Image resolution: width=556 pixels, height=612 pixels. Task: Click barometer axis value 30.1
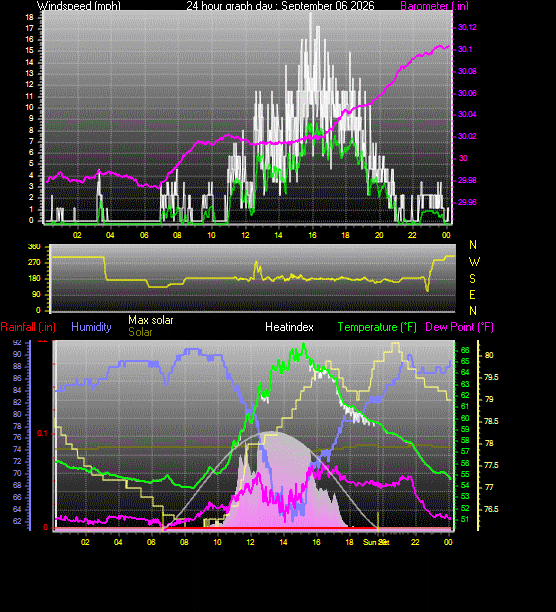coord(465,49)
